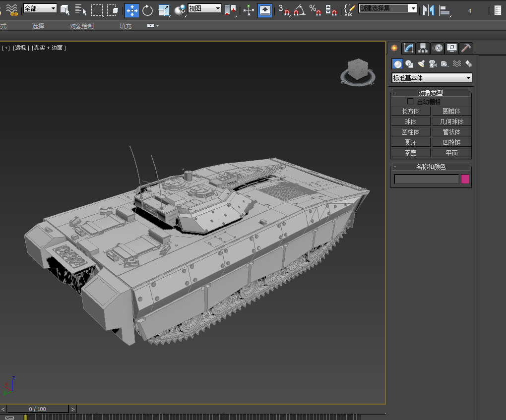The height and width of the screenshot is (420, 506).
Task: Select the Lights creation category icon
Action: [x=422, y=63]
